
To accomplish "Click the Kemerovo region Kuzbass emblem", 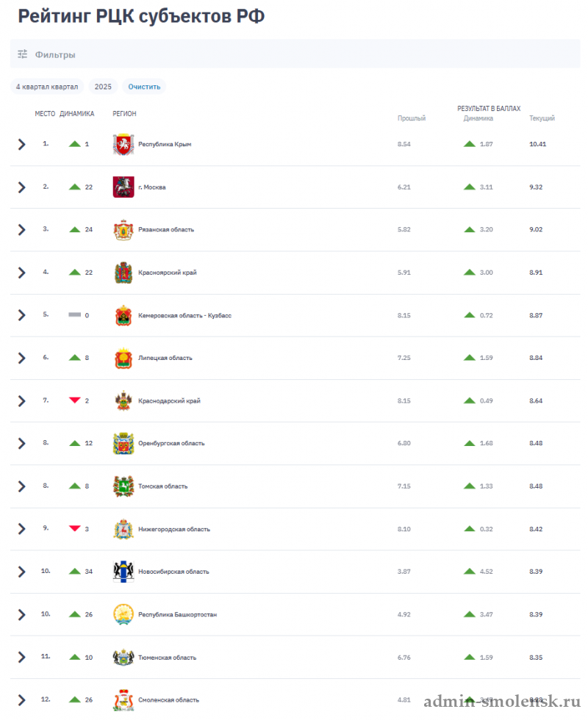I will tap(123, 315).
